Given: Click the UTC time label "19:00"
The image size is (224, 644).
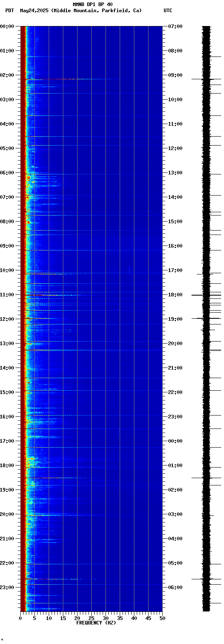Looking at the screenshot, I should click(175, 319).
